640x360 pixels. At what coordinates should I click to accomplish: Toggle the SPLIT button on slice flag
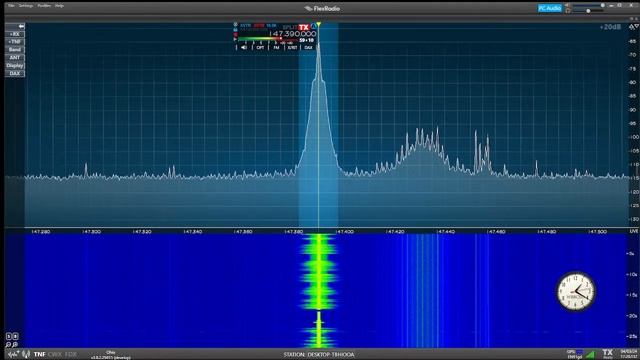[290, 27]
